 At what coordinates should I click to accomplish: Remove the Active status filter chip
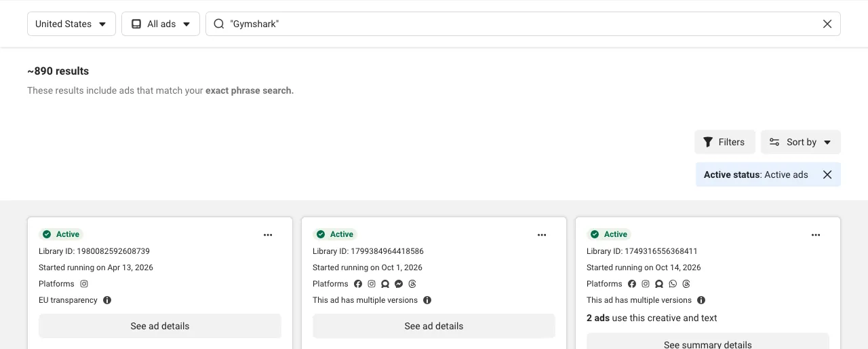(x=827, y=174)
